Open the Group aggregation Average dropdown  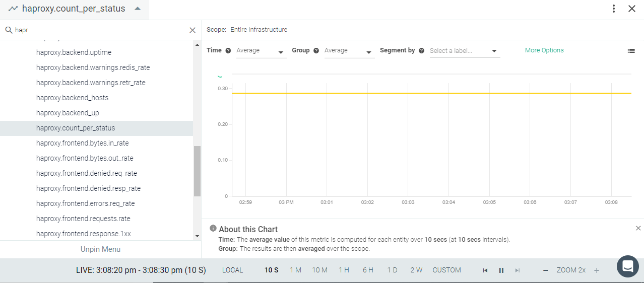349,51
